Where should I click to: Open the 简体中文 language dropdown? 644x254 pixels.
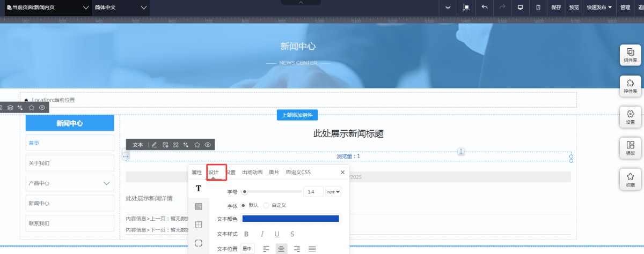tap(121, 8)
